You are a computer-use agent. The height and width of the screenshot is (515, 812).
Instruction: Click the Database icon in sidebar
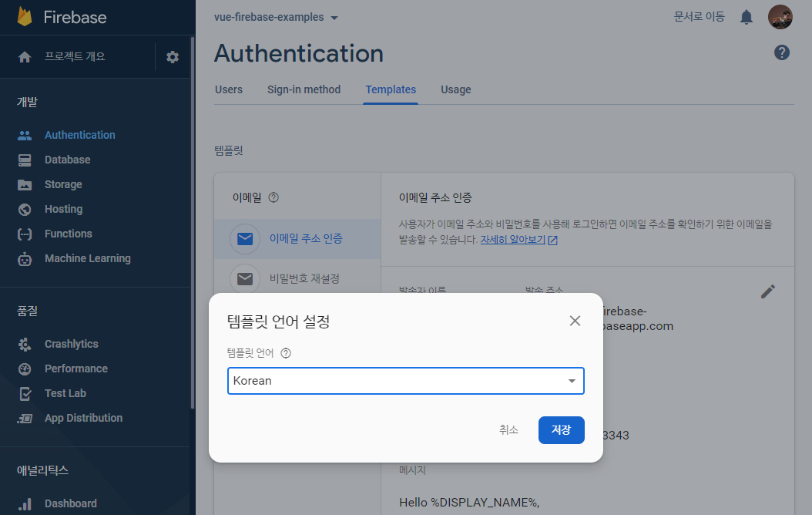click(x=25, y=160)
